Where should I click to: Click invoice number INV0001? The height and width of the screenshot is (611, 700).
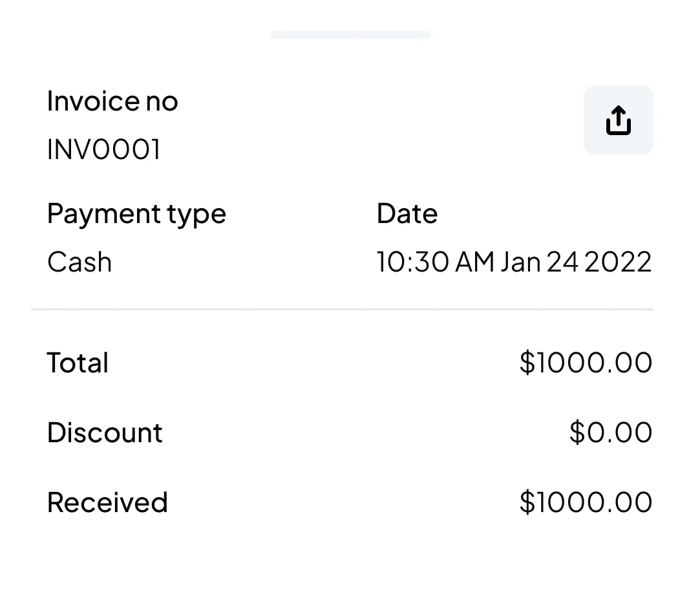click(x=103, y=149)
